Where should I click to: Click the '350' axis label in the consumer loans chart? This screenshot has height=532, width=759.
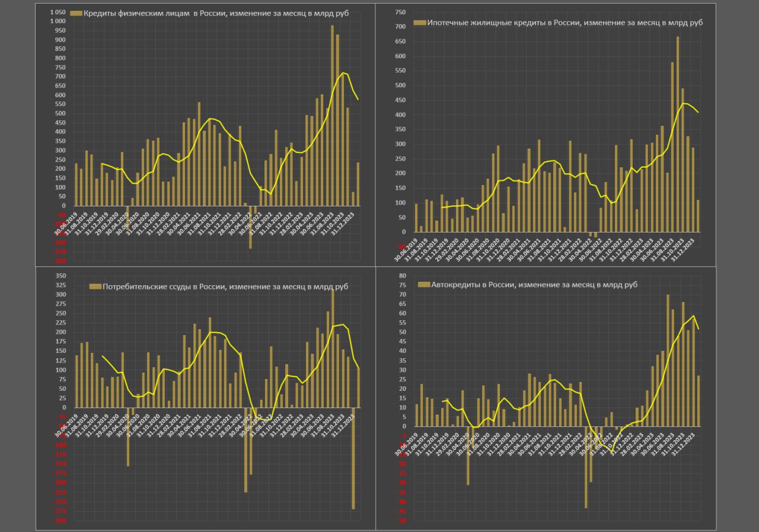coord(60,276)
